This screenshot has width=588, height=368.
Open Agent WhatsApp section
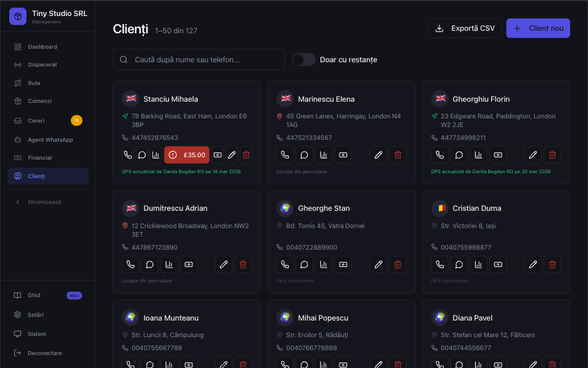48,140
